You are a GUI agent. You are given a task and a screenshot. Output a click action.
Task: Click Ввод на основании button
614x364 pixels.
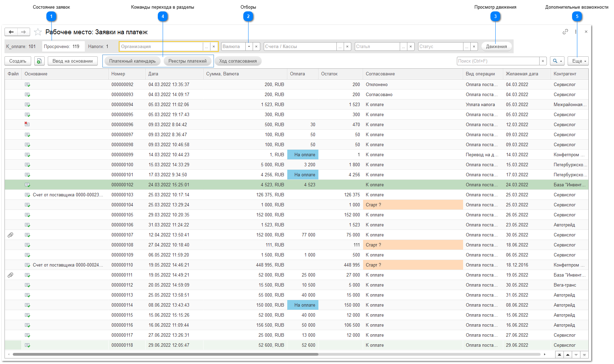tap(73, 61)
